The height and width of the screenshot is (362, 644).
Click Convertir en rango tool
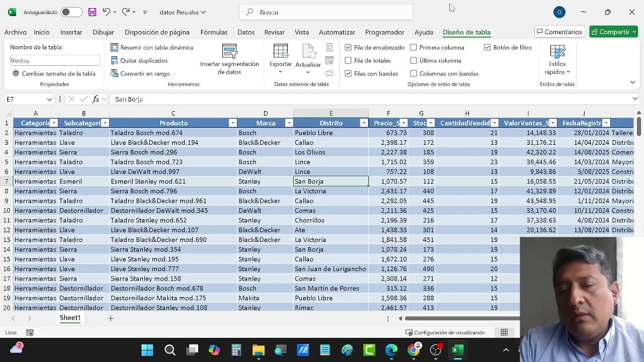tap(140, 73)
